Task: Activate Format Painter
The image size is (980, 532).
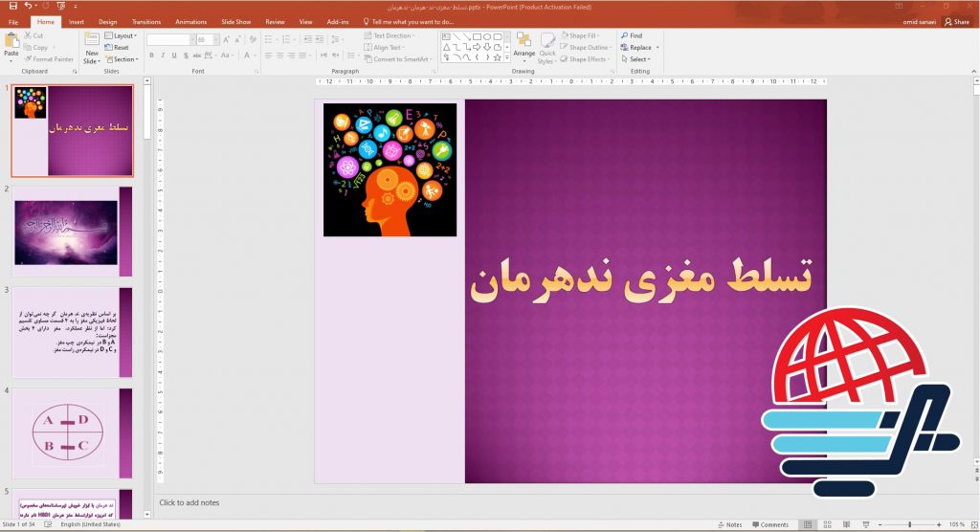Action: coord(49,59)
